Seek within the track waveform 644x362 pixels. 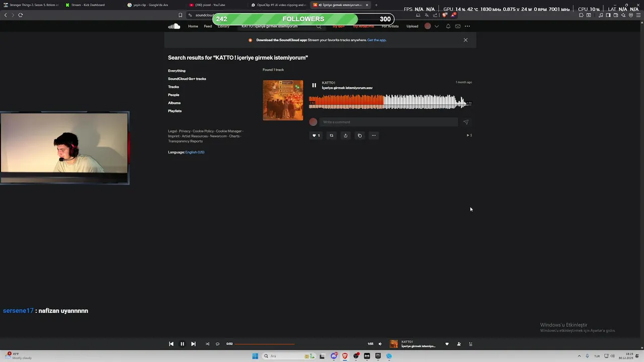click(x=390, y=102)
